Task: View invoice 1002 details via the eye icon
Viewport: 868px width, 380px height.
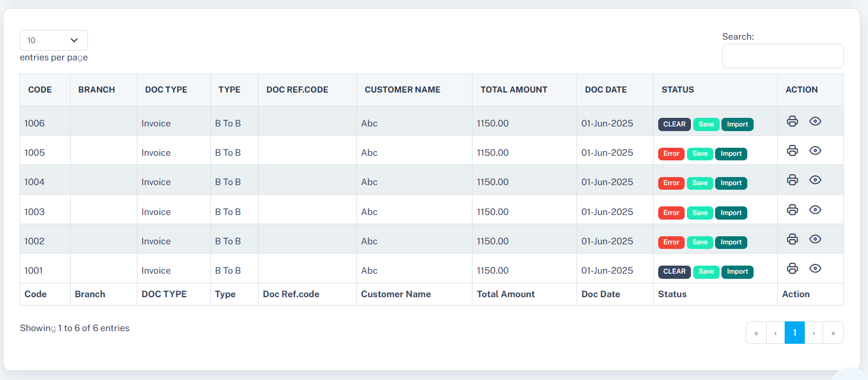Action: (815, 239)
